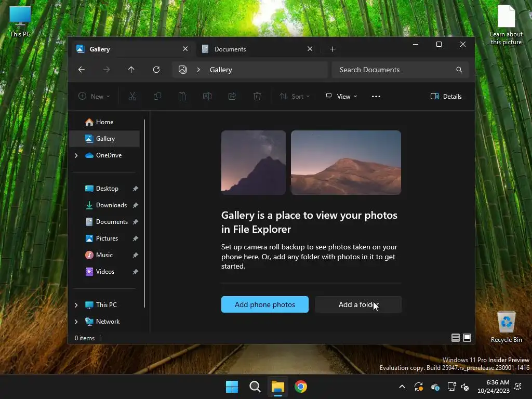Open the Sort dropdown
The height and width of the screenshot is (399, 532).
pos(295,96)
